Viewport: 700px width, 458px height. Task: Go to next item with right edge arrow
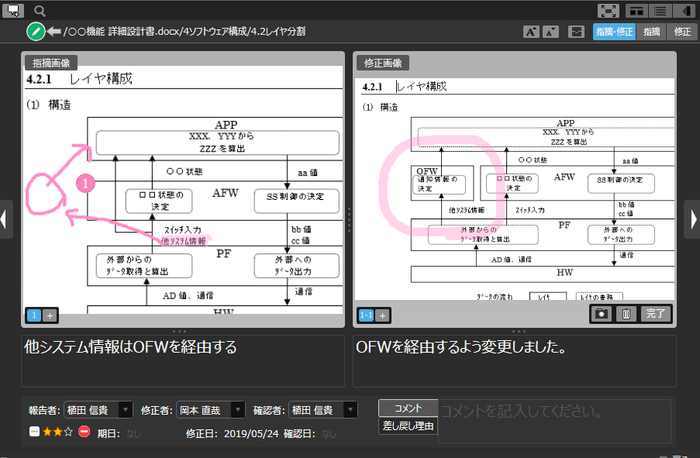pyautogui.click(x=692, y=219)
